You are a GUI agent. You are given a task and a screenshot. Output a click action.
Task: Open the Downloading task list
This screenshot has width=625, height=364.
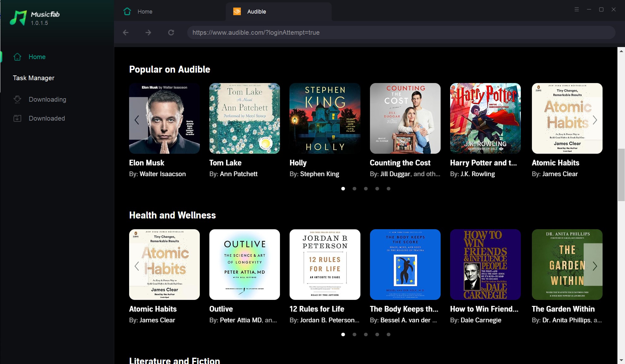click(47, 99)
